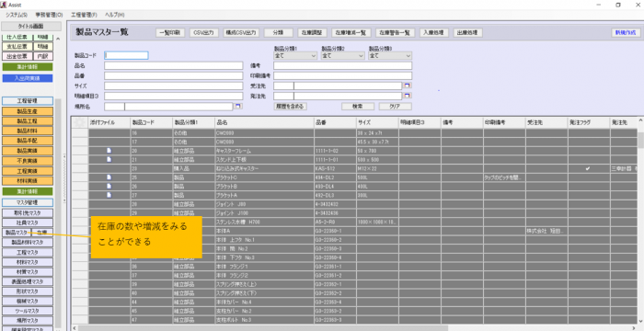Click the 検索 button

tap(358, 107)
